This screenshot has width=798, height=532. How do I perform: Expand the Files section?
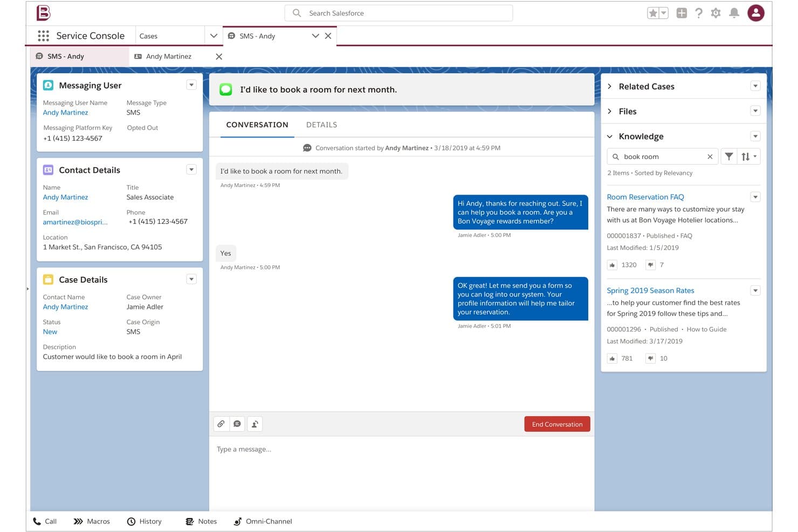(x=610, y=111)
